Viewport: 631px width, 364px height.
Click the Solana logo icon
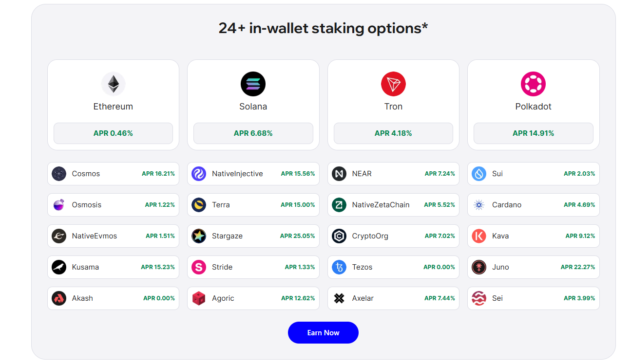[253, 84]
